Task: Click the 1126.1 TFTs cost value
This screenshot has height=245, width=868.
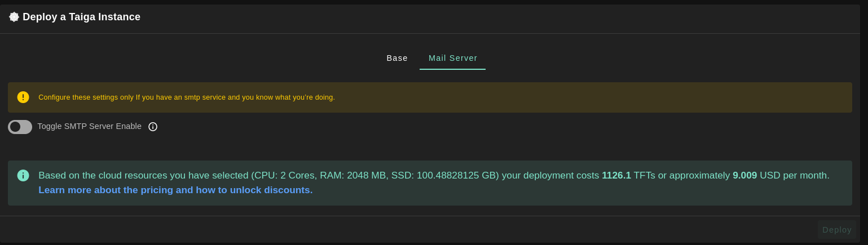Action: (616, 175)
